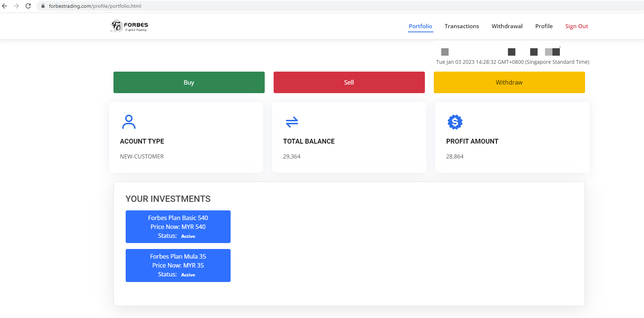
Task: Click the user icon above Account Type
Action: [x=129, y=122]
